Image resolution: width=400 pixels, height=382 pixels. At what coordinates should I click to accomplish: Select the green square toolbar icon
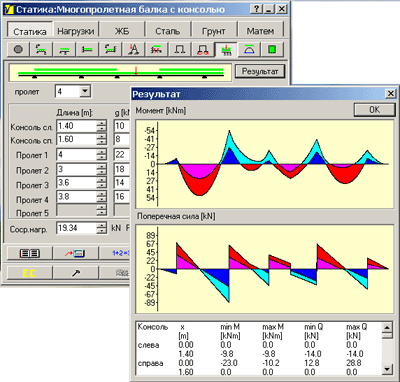tap(272, 50)
